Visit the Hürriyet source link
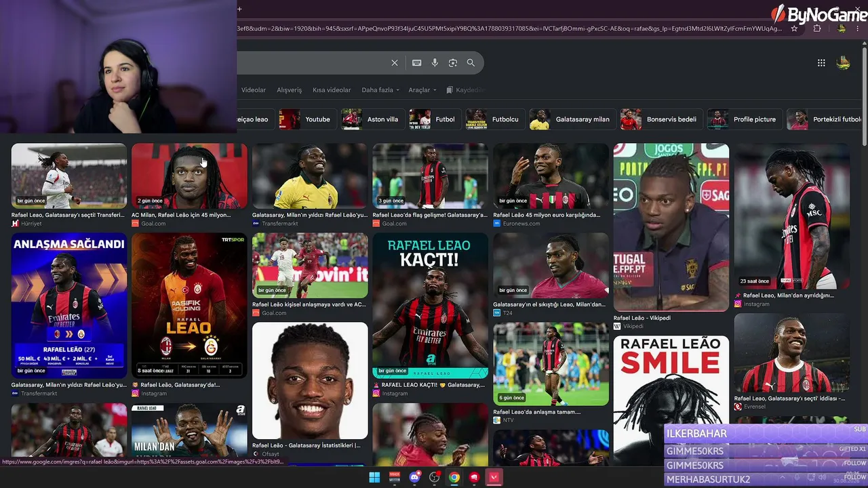 [26, 224]
